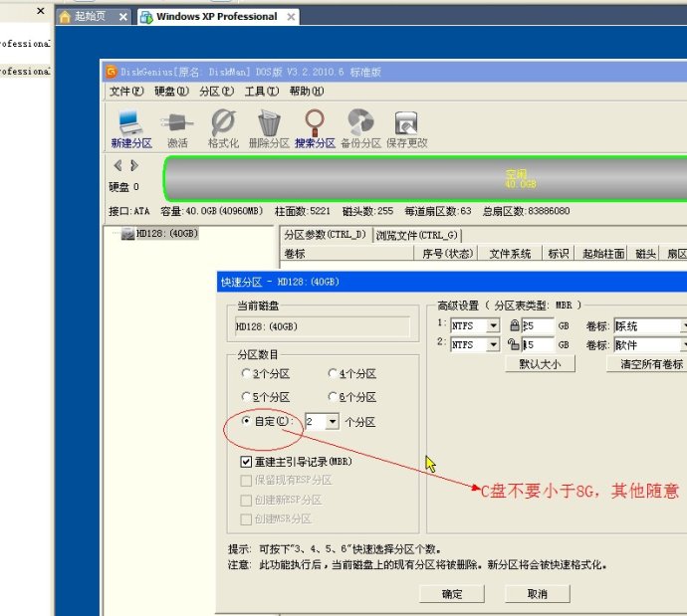
Task: Open the 分区 menu
Action: (216, 92)
